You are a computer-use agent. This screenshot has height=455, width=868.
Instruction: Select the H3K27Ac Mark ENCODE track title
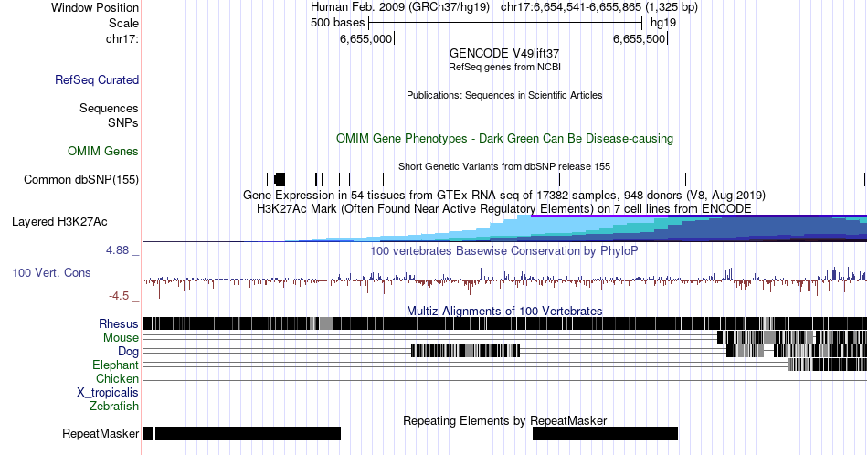point(504,208)
